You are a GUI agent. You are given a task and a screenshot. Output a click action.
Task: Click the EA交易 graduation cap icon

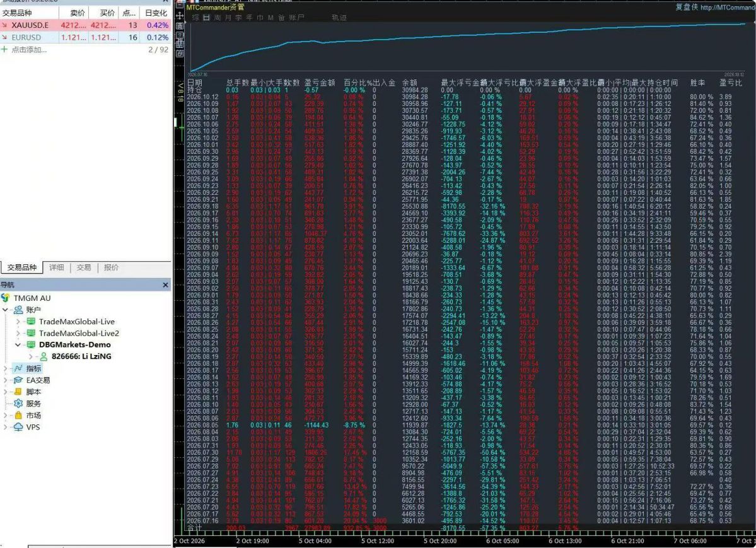point(18,380)
